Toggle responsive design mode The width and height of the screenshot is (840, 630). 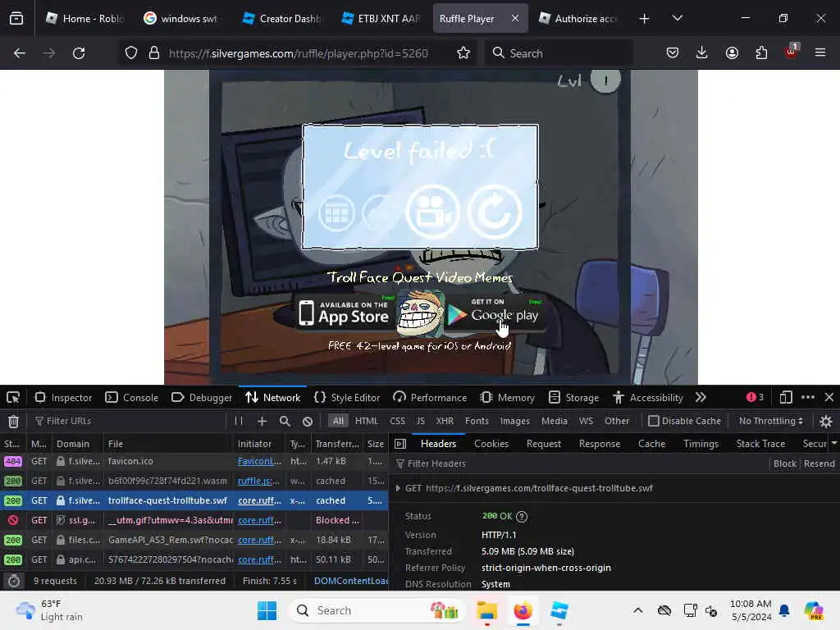786,398
